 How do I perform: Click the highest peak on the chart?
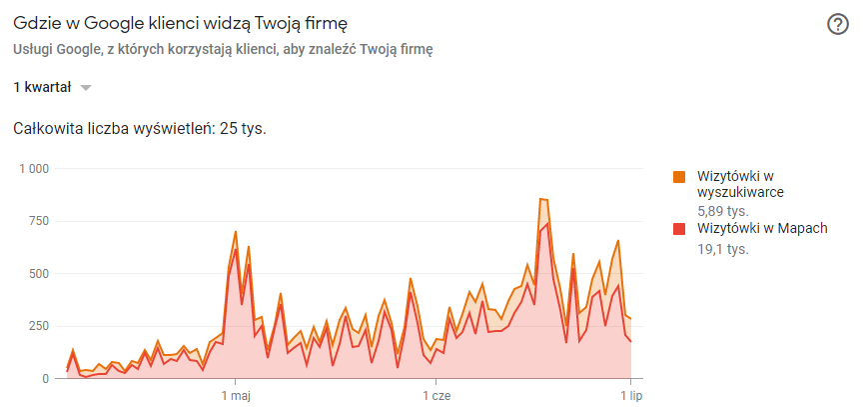coord(541,199)
